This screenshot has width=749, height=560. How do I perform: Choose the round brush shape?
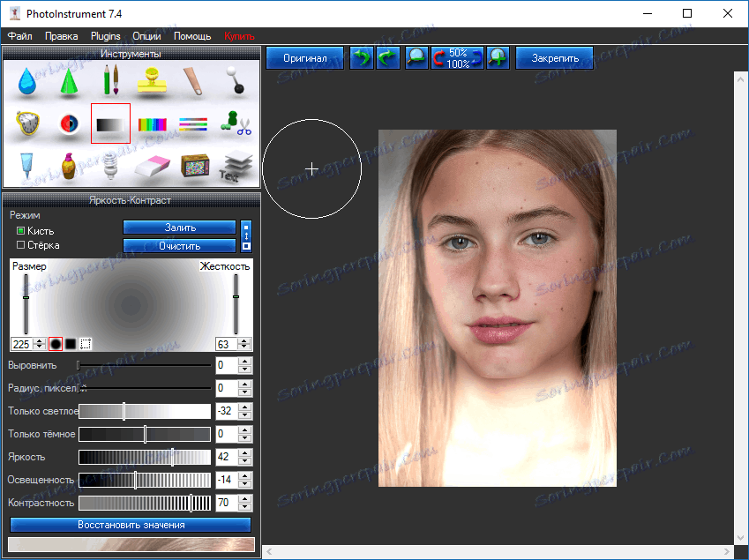click(56, 344)
